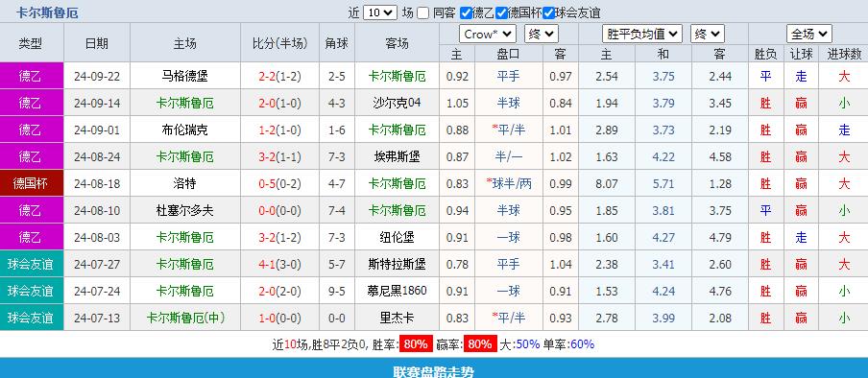
Task: Click goals result 走 in 布伦瑞克 row
Action: tap(844, 130)
